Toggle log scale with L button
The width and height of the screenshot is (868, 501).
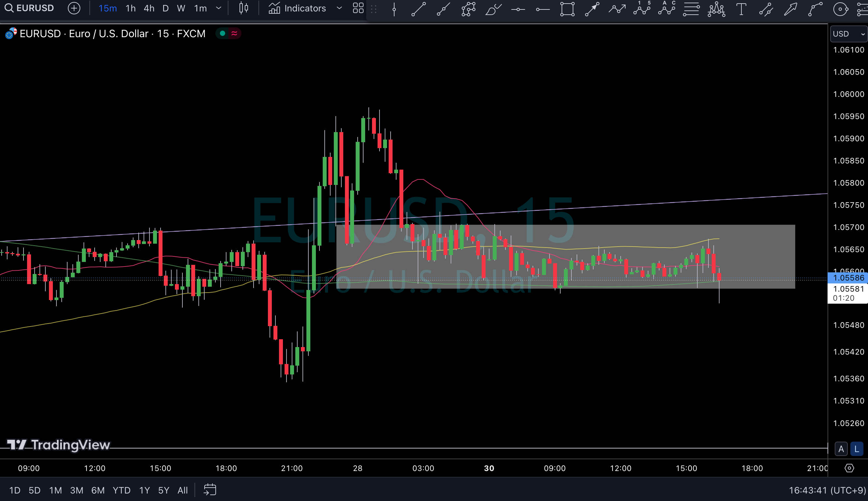(x=857, y=449)
